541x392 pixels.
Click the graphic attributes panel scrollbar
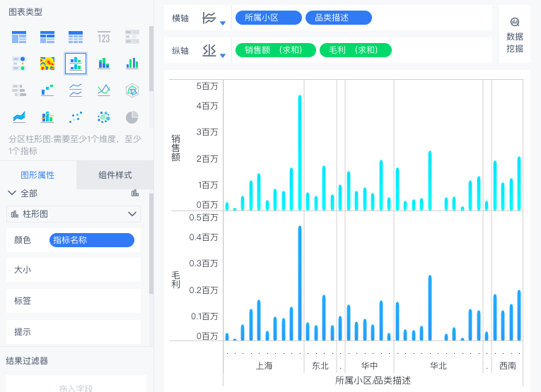[151, 244]
